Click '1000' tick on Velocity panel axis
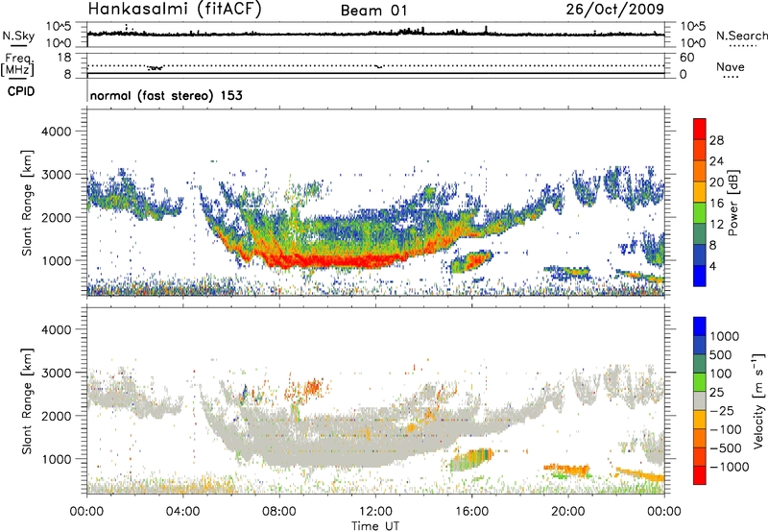 (56, 459)
